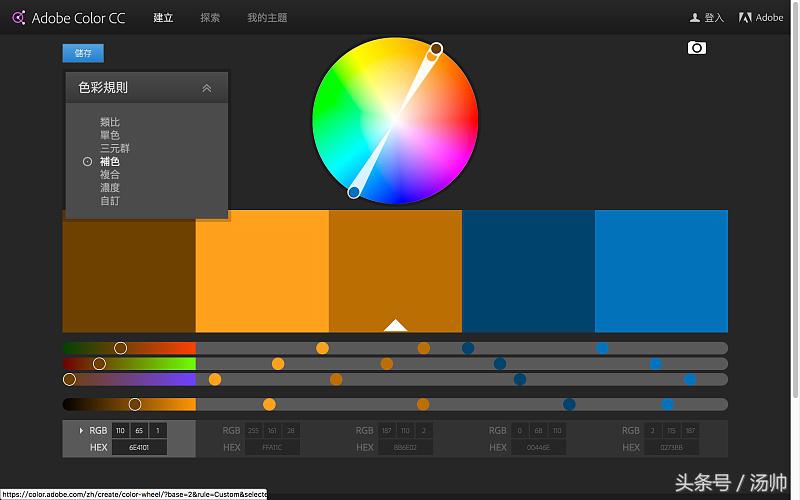
Task: Click the HEX field 0273BB
Action: [x=672, y=447]
